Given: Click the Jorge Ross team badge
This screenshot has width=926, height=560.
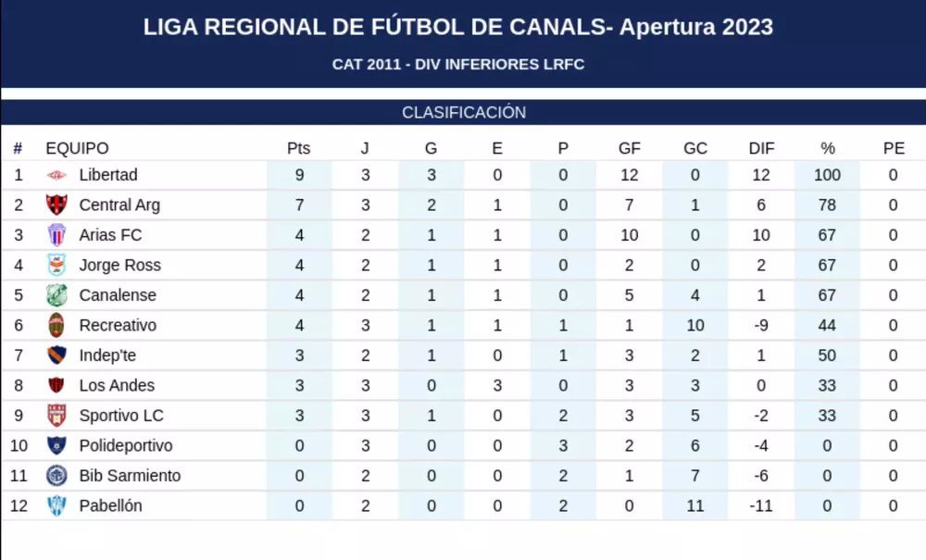Looking at the screenshot, I should pos(57,266).
